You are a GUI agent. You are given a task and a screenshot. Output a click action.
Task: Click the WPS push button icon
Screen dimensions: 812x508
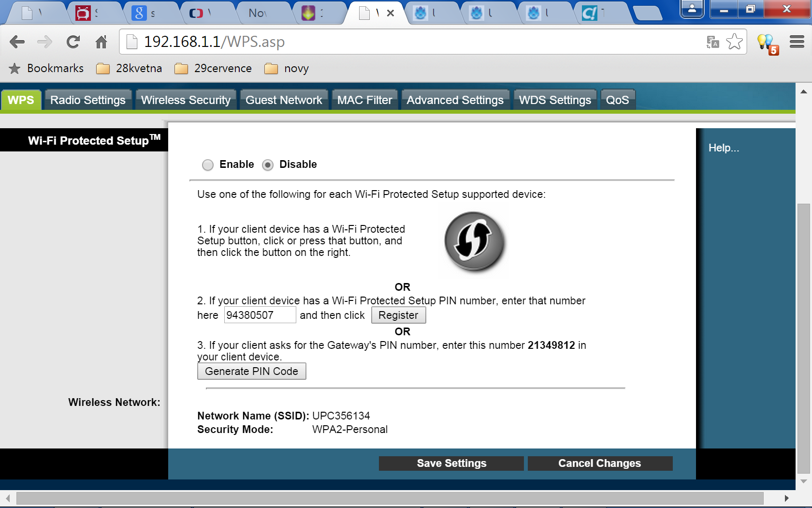[x=474, y=241]
